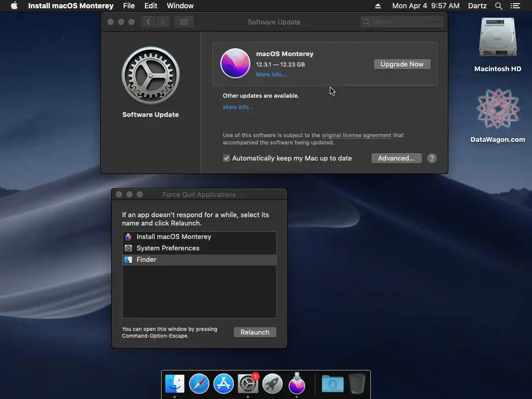
Task: Open the File menu
Action: [129, 6]
